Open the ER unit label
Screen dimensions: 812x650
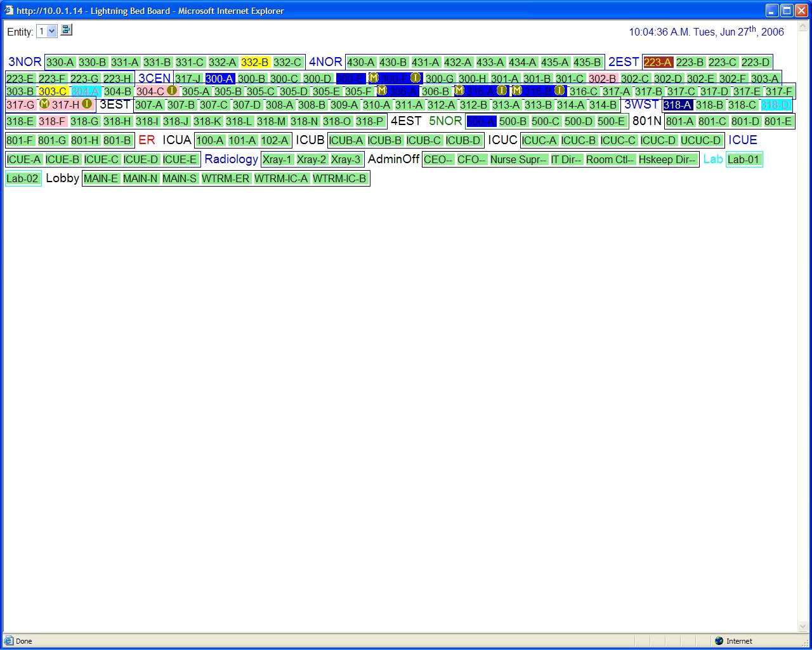pos(147,140)
